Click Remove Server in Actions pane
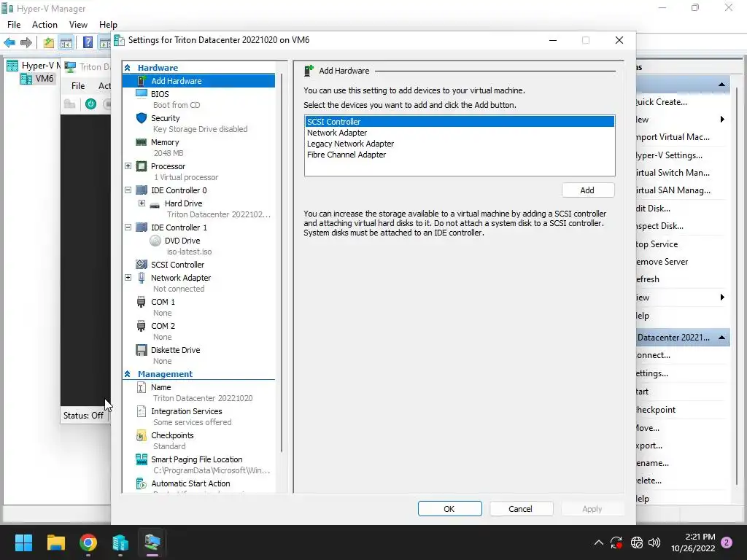This screenshot has height=560, width=747. [x=662, y=262]
